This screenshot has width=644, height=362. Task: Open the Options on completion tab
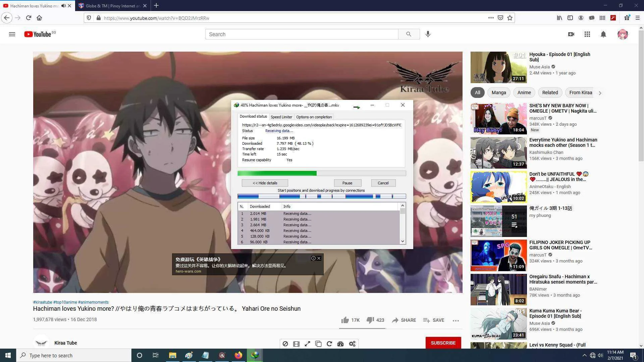click(x=314, y=117)
